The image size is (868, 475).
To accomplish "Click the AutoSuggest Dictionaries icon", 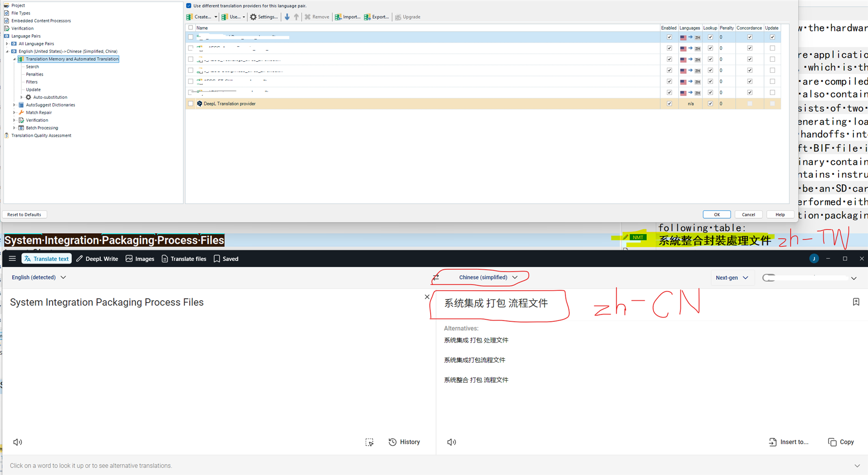I will pyautogui.click(x=21, y=105).
